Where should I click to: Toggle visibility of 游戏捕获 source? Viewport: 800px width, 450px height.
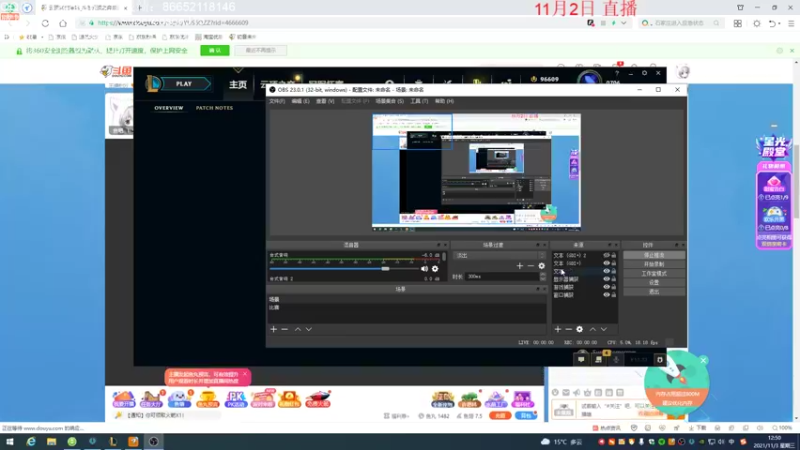606,287
